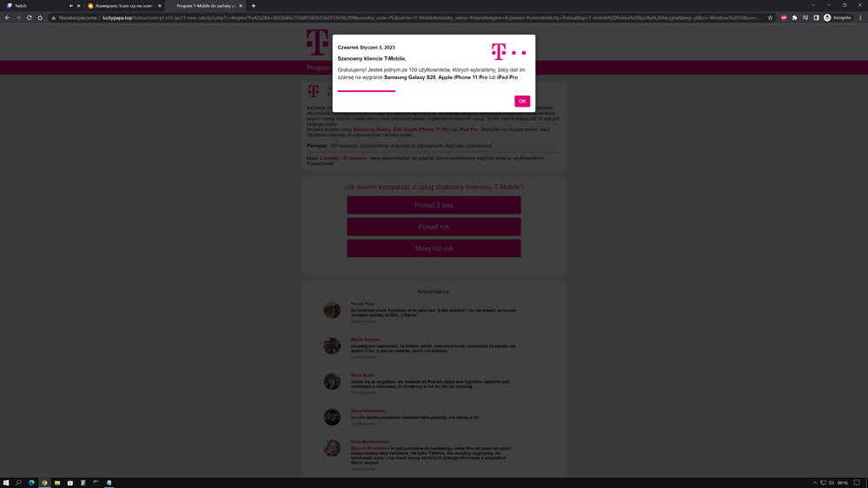Click commenter name 'Rafał Barbachowski'
Viewport: 868px width, 488px height.
370,441
